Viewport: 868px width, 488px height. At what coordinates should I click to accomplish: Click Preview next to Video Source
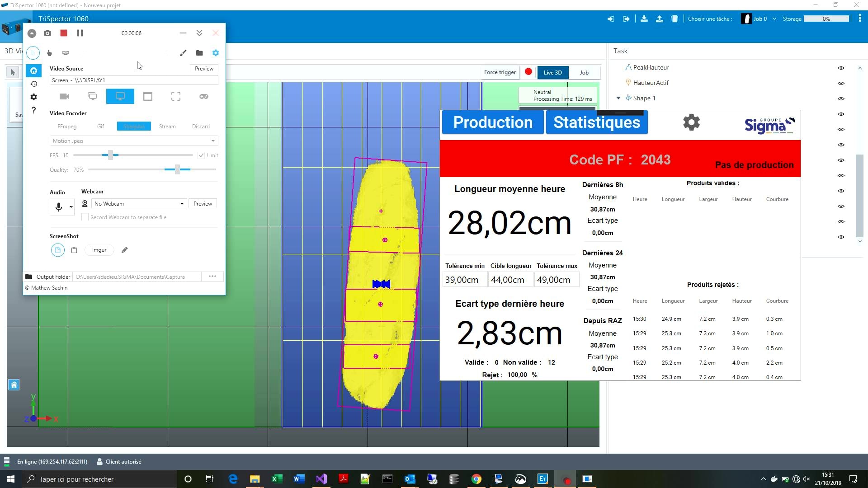point(204,69)
